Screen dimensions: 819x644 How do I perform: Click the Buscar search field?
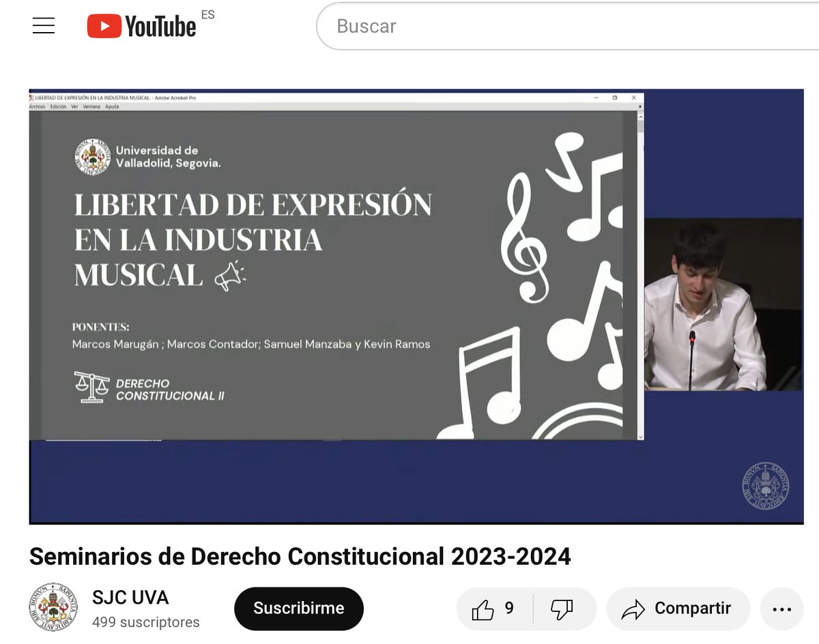[x=478, y=26]
